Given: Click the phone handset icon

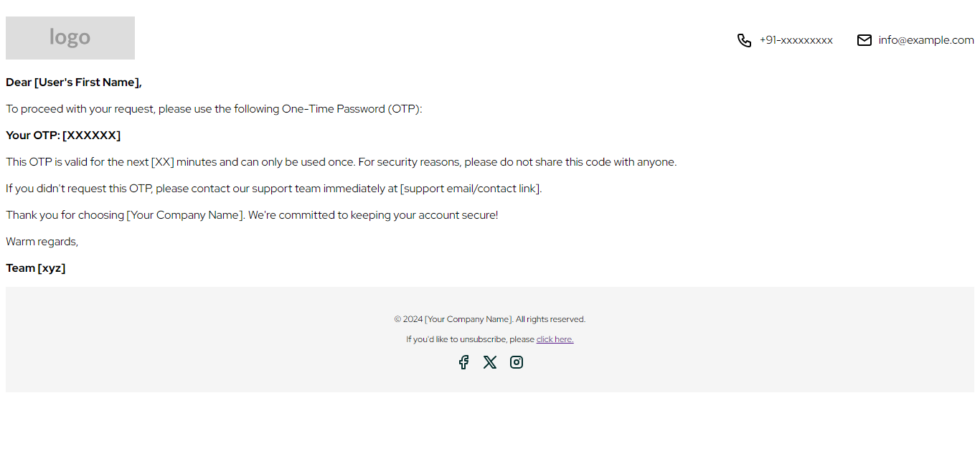Looking at the screenshot, I should [x=744, y=40].
